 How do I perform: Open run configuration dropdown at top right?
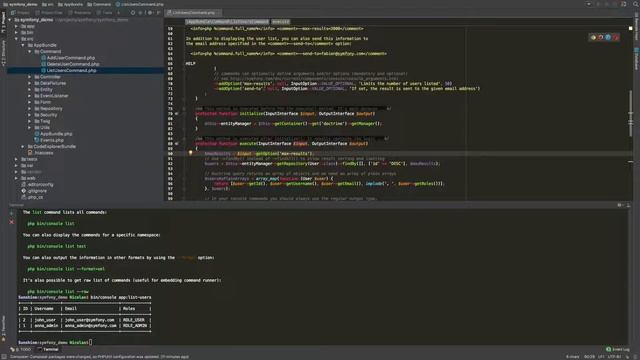[x=588, y=4]
